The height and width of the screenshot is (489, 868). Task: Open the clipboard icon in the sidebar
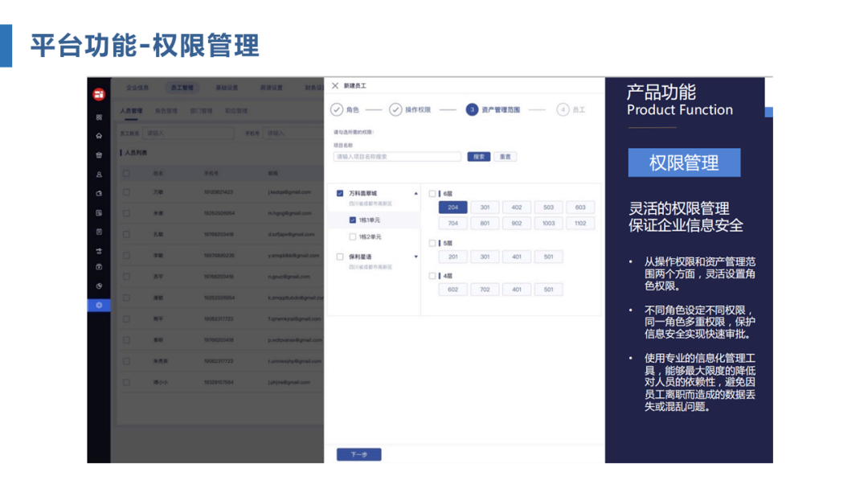(99, 232)
